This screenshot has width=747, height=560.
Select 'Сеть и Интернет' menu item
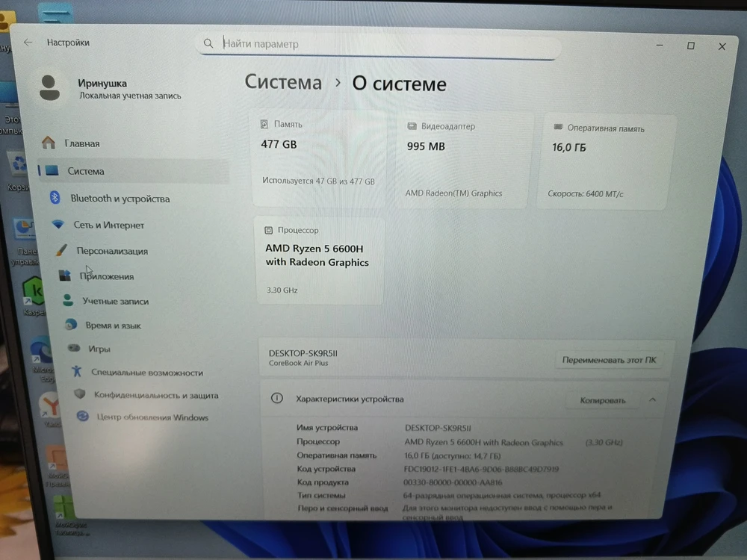(x=108, y=225)
